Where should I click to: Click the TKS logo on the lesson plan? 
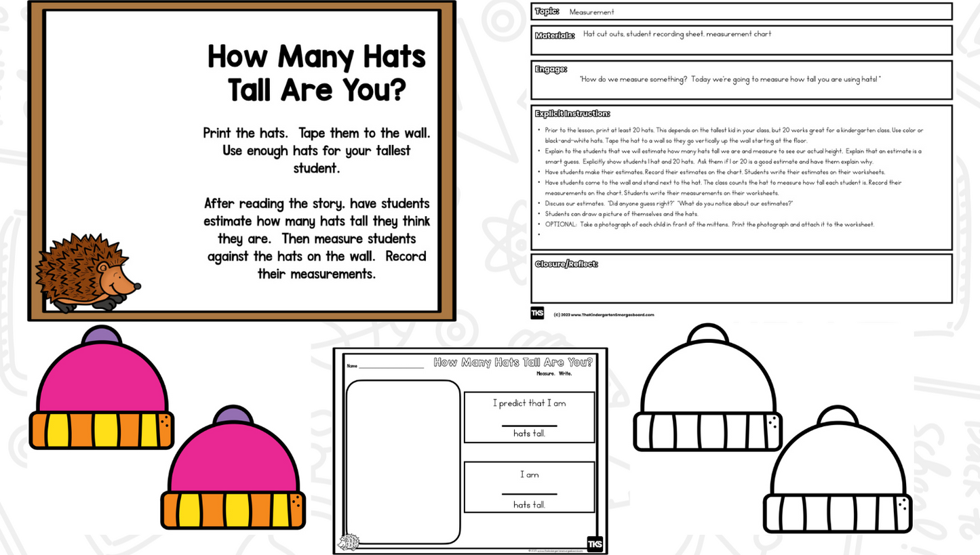coord(537,313)
